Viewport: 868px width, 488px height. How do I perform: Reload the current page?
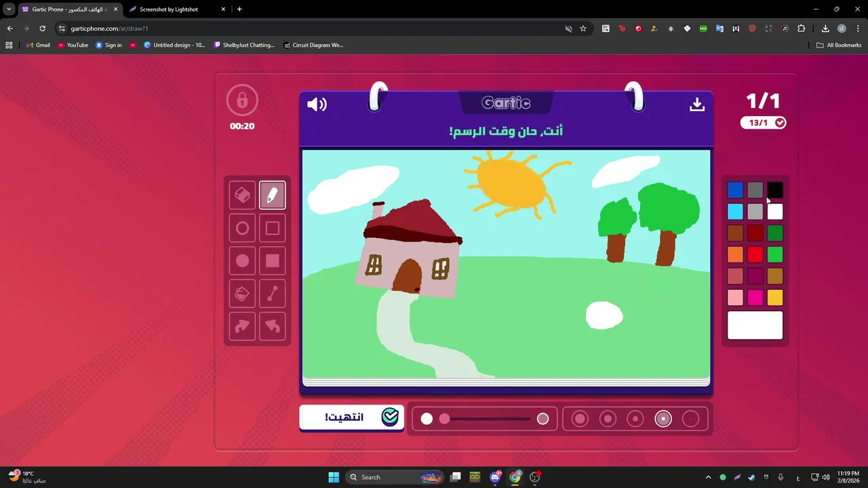point(42,28)
